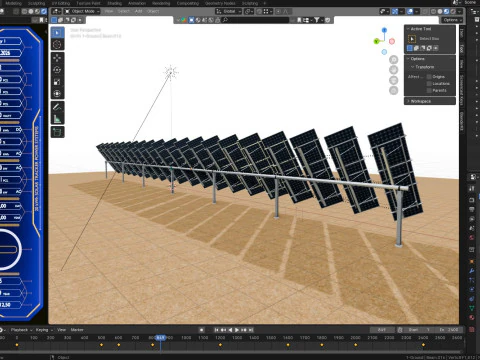Open the Keying dropdown

click(x=44, y=330)
